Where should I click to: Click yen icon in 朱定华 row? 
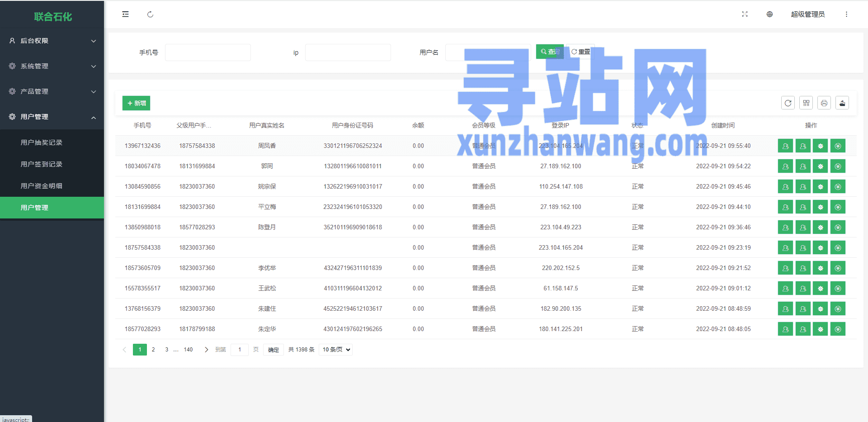pos(838,329)
